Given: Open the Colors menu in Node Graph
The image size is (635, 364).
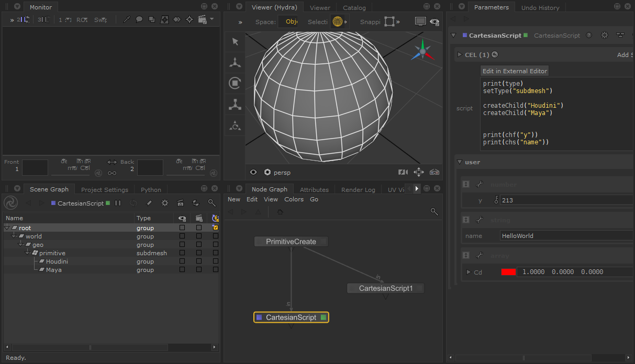Looking at the screenshot, I should tap(294, 199).
